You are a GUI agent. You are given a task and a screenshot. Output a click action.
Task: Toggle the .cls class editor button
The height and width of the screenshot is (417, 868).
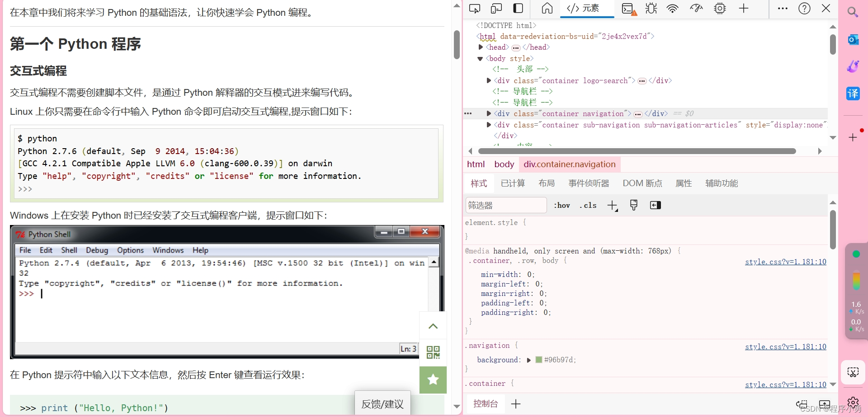(x=588, y=206)
